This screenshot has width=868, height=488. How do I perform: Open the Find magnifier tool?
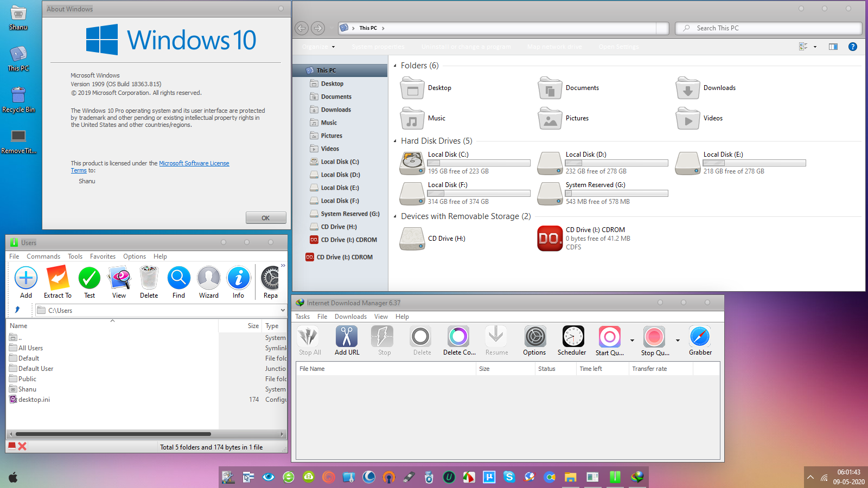tap(178, 278)
